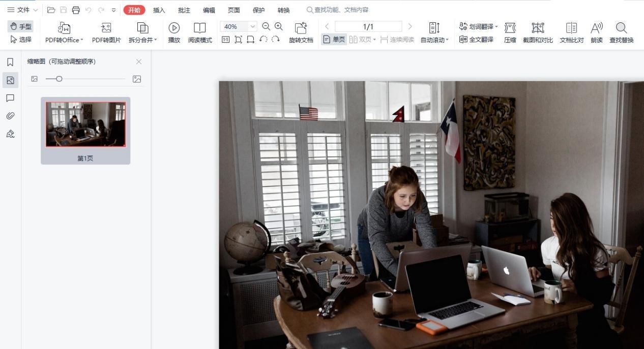Select the 开始 tab
The width and height of the screenshot is (644, 349).
134,10
